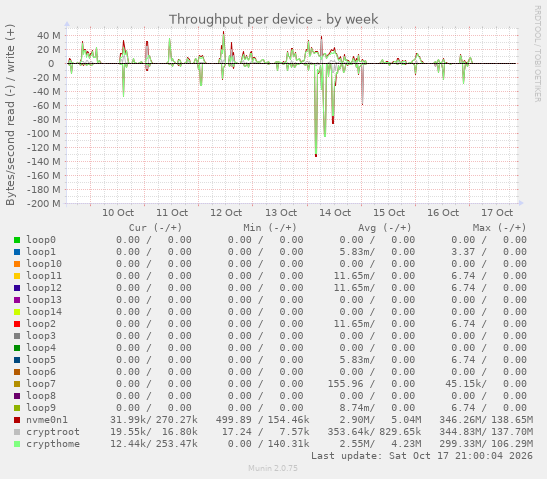
Task: Click the '14 Oct' x-axis label
Action: pos(335,212)
